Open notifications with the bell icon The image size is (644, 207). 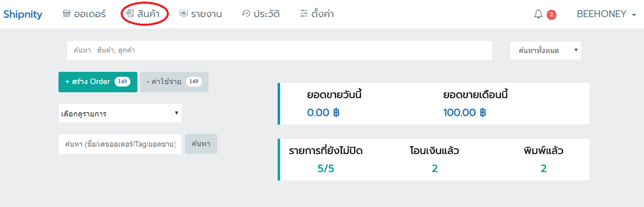(x=539, y=14)
